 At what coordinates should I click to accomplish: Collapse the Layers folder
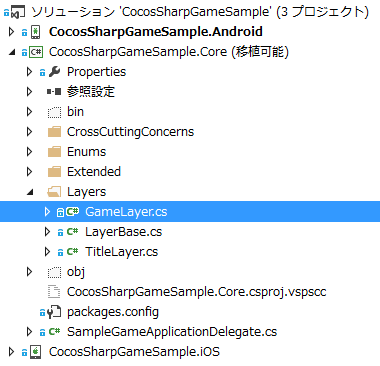pyautogui.click(x=30, y=192)
